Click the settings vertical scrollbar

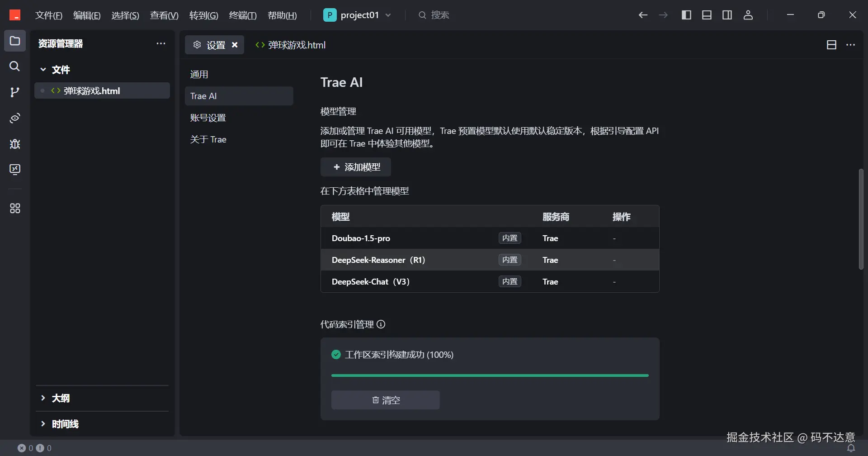(861, 219)
